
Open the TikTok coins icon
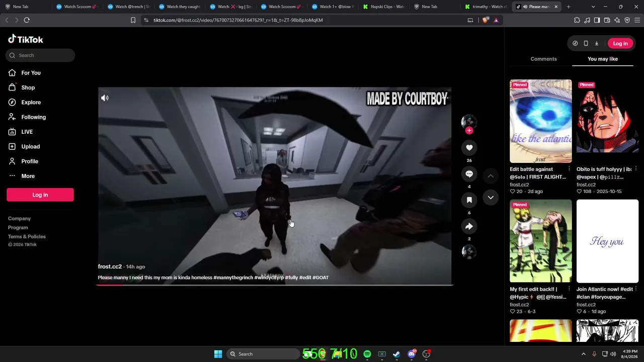[x=575, y=43]
